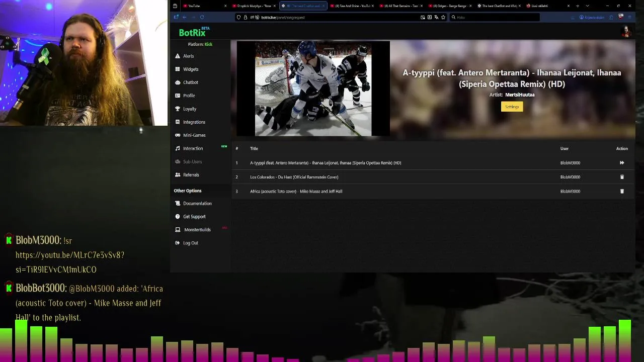Image resolution: width=644 pixels, height=362 pixels.
Task: Close the Gölgen - Banger Banger tab
Action: coord(470,6)
